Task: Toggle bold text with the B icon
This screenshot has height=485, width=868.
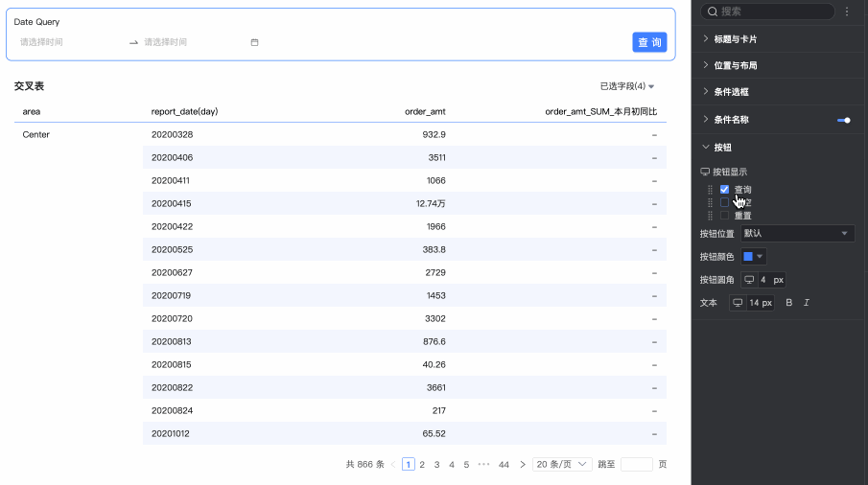Action: pos(788,303)
